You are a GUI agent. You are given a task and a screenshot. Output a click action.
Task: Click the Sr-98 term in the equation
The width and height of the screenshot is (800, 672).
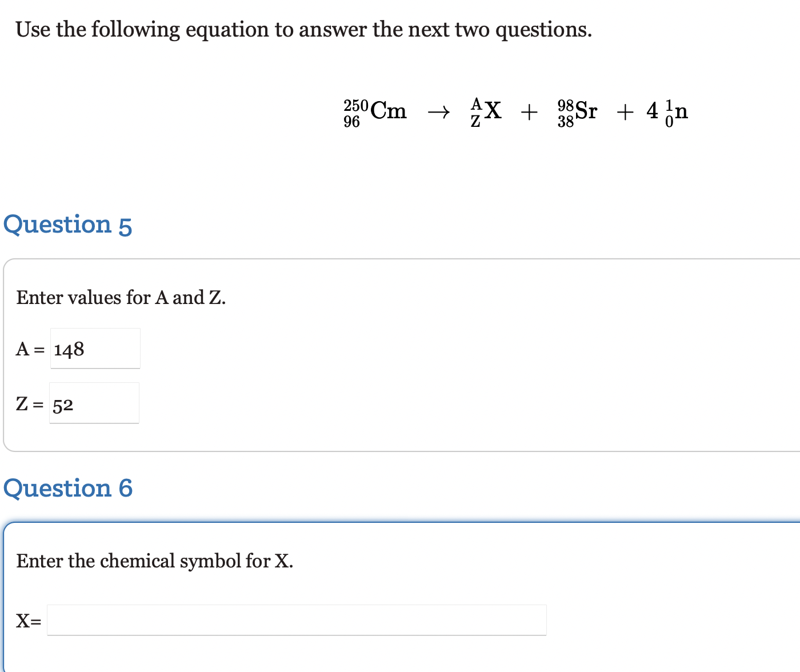click(x=578, y=112)
